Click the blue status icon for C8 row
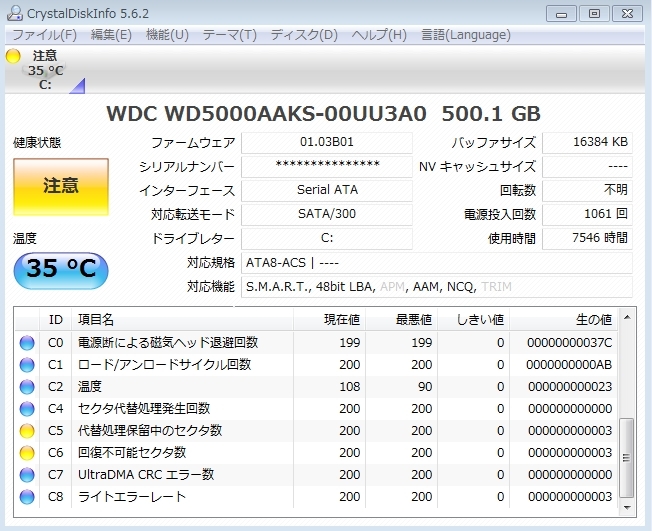This screenshot has width=652, height=531. [x=27, y=497]
